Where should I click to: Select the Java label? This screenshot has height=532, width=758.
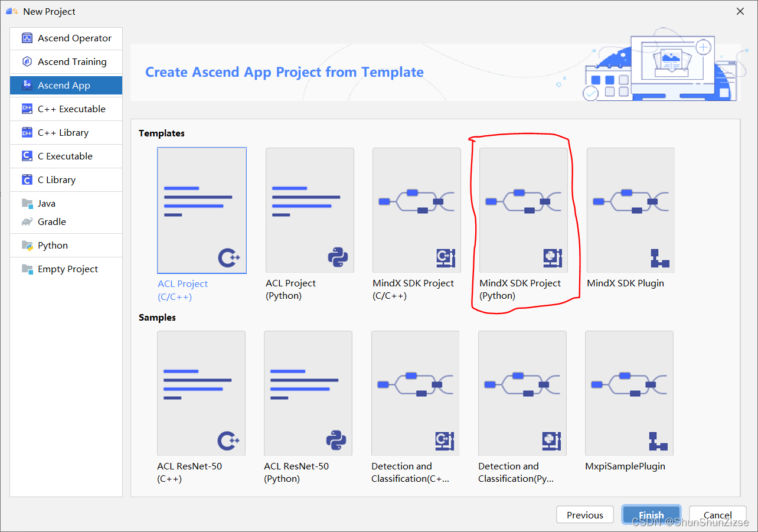(x=47, y=204)
